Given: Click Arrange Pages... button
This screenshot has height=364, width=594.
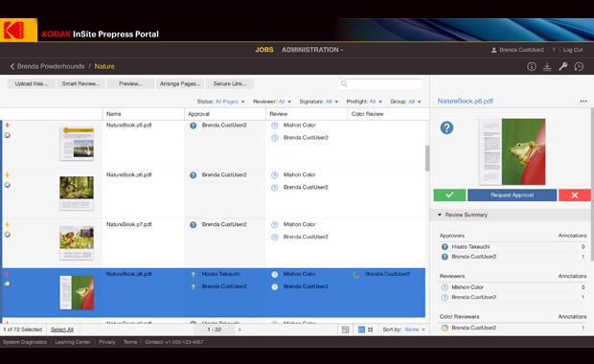Looking at the screenshot, I should [x=180, y=83].
